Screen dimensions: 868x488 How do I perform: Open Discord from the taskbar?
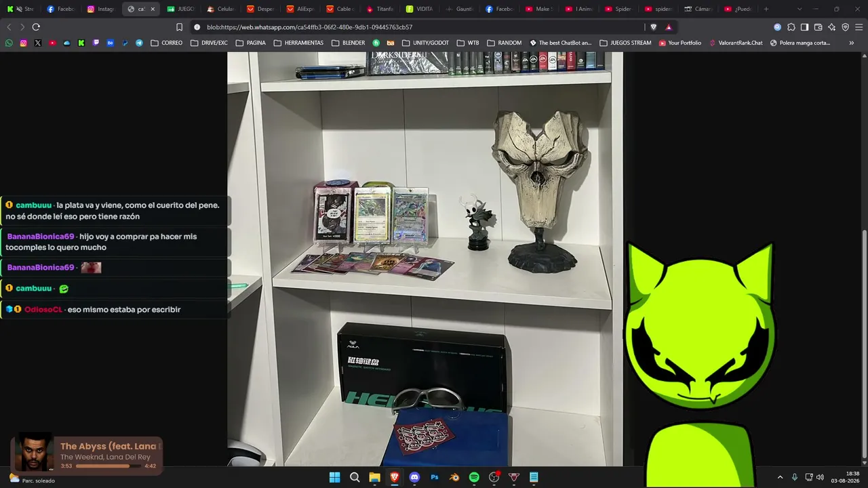[414, 477]
